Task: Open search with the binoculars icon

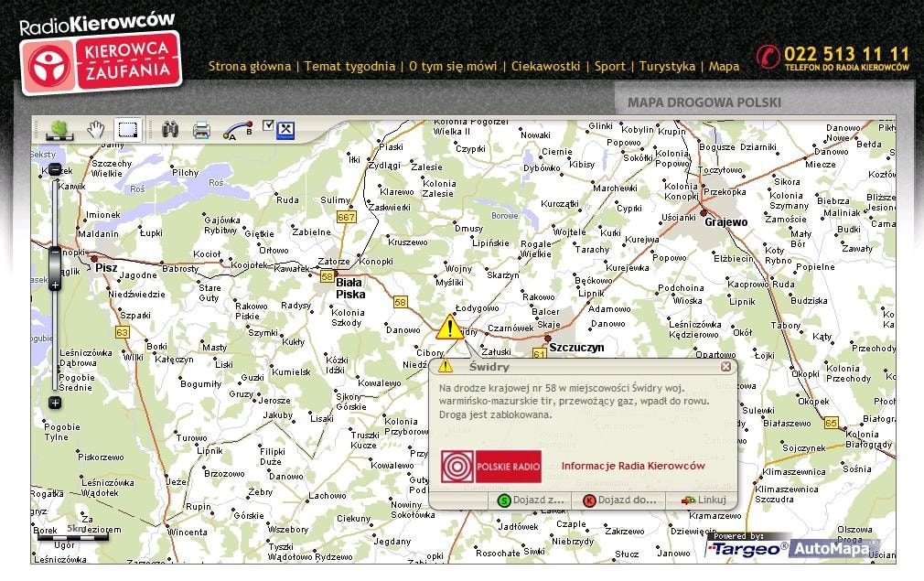Action: coord(170,129)
